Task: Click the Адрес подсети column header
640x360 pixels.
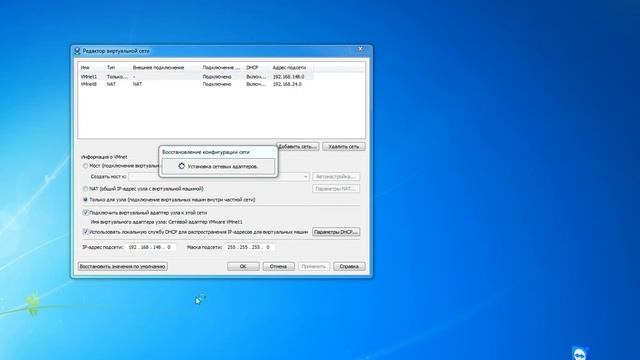Action: point(289,67)
